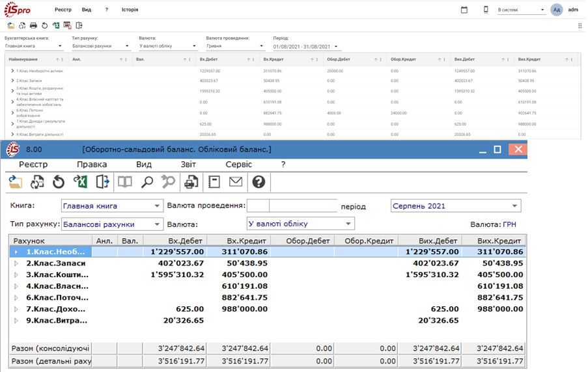Click the mobile phone icon in top bar
The image size is (588, 372).
[x=486, y=10]
